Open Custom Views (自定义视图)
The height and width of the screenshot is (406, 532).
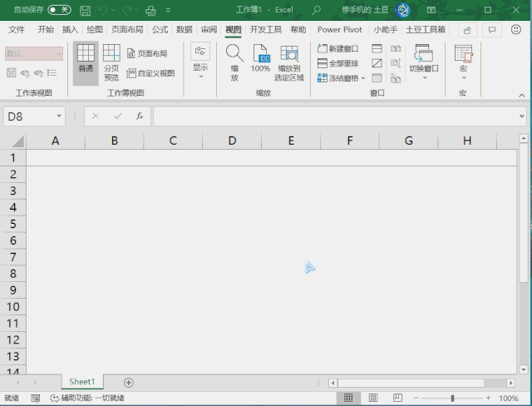coord(150,73)
